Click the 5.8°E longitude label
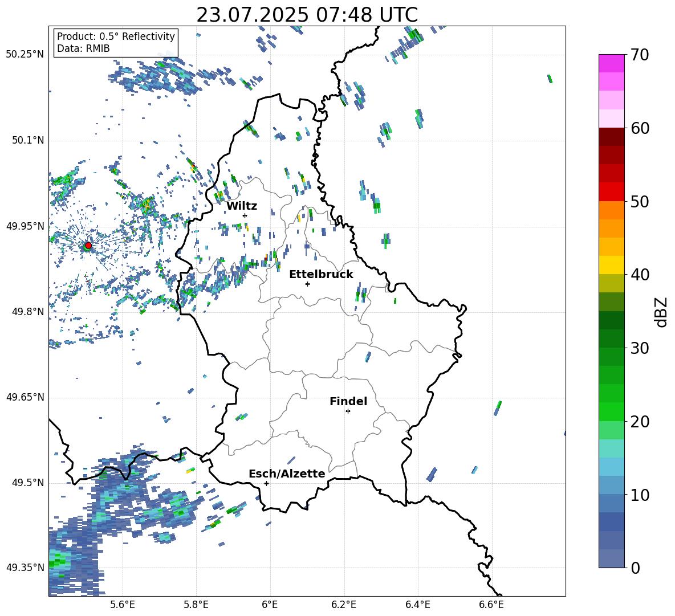The image size is (675, 616). (x=196, y=605)
